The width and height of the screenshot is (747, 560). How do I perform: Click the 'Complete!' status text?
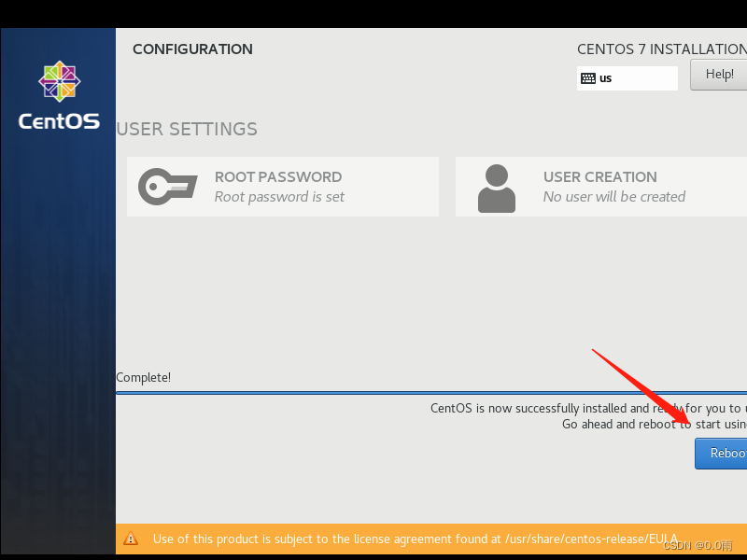point(144,378)
